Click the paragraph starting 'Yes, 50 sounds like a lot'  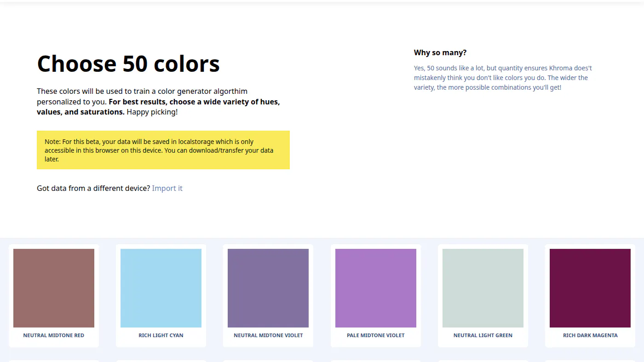pos(503,78)
